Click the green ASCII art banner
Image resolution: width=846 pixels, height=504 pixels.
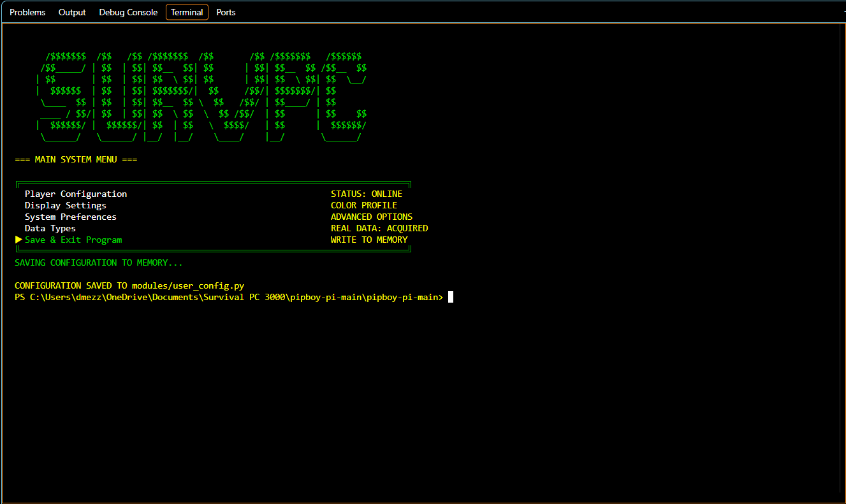coord(201,97)
